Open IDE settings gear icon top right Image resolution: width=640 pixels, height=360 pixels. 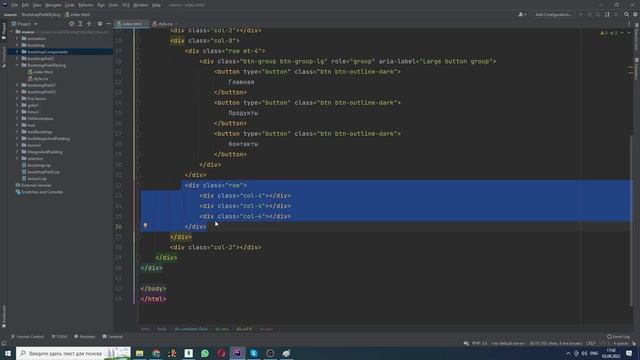point(635,15)
